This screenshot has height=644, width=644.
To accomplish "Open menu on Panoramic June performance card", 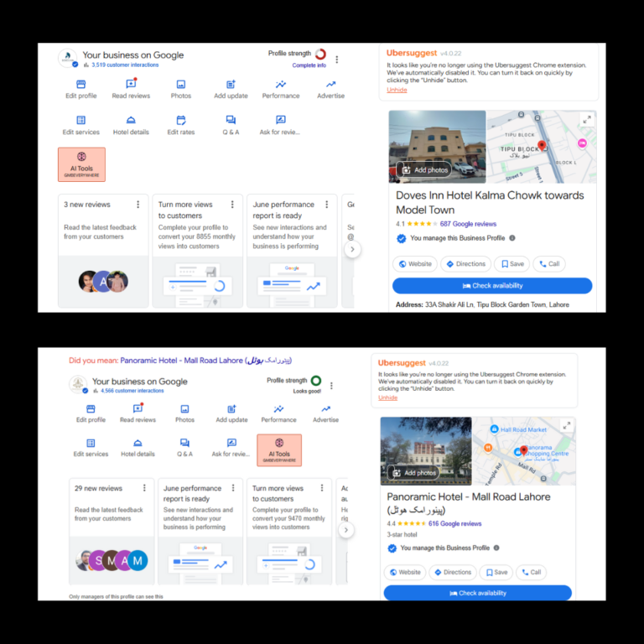I will 233,487.
